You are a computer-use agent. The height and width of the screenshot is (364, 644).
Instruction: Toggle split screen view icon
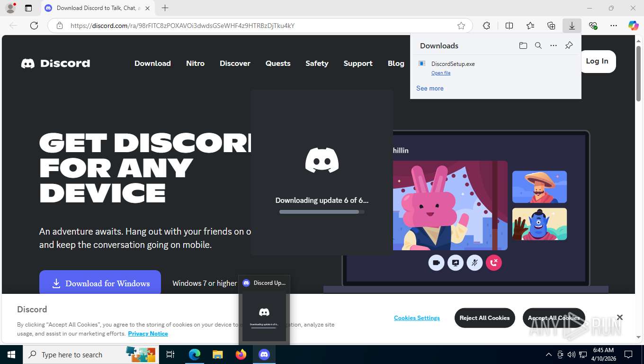(x=509, y=26)
